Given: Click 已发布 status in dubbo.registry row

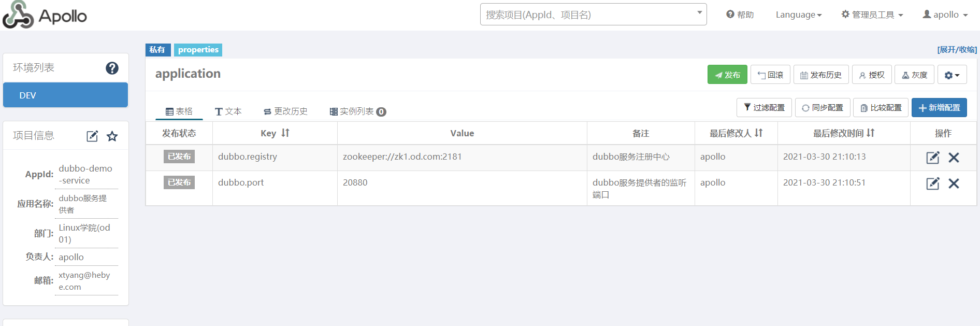Looking at the screenshot, I should 179,157.
